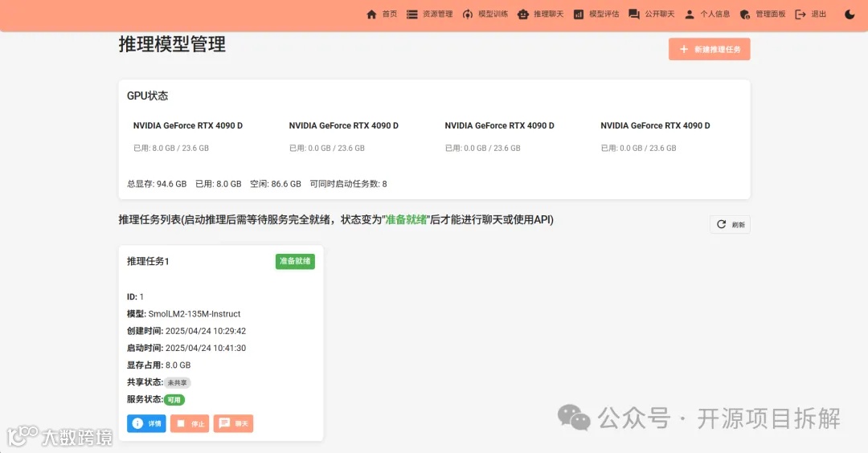Open 详情 for 推理任务1
This screenshot has width=868, height=453.
coord(146,424)
